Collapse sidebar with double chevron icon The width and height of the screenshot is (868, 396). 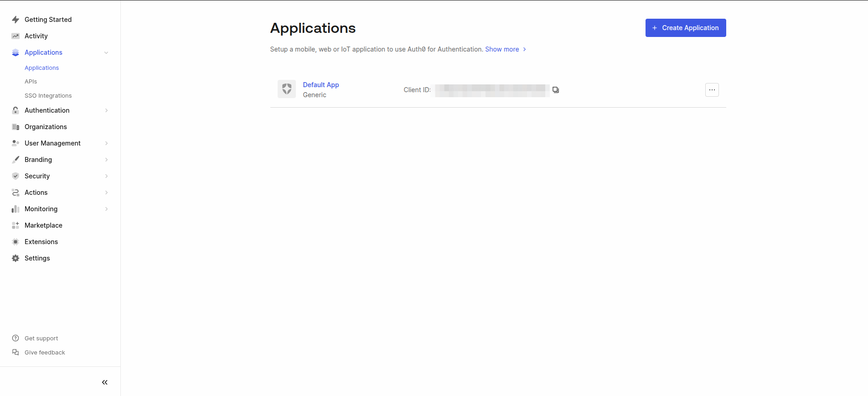[x=105, y=382]
